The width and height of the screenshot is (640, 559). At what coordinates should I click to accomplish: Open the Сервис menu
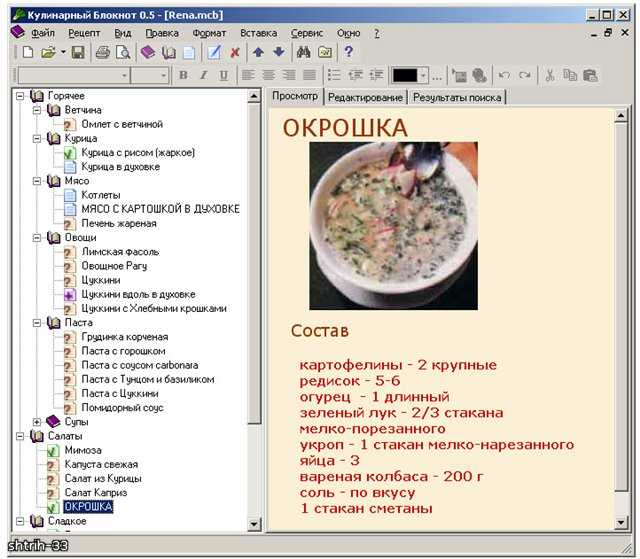point(307,33)
